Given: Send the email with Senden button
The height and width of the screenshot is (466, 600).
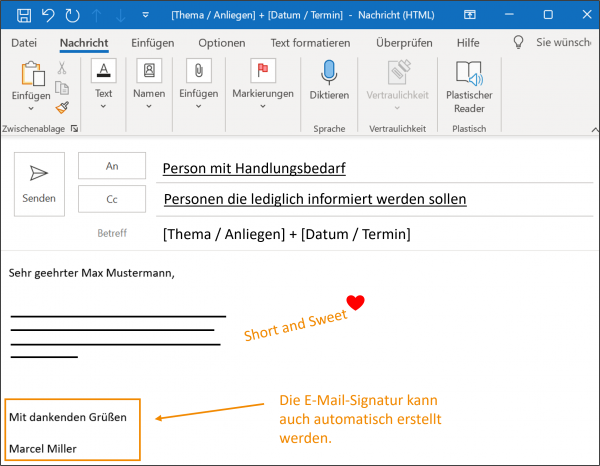Looking at the screenshot, I should (39, 184).
